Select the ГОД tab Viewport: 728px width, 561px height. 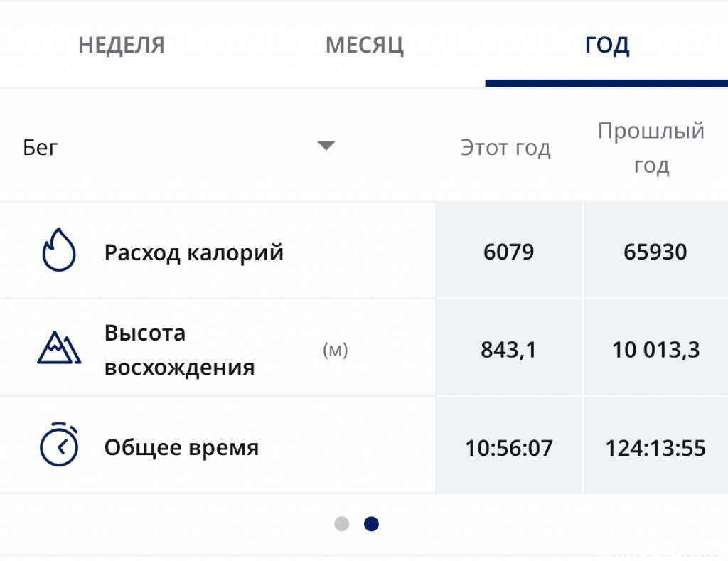click(607, 45)
